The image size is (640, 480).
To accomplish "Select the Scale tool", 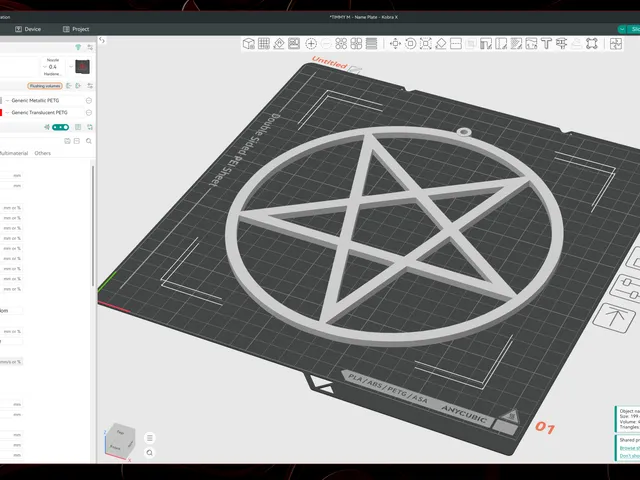I will coord(425,44).
